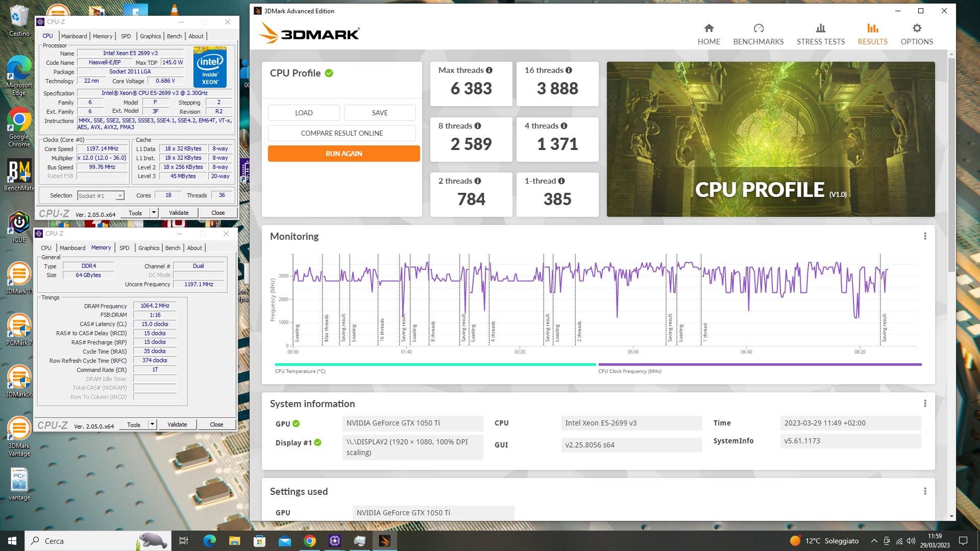The image size is (980, 551).
Task: Switch to SPD tab in upper CPU-Z
Action: [x=126, y=36]
